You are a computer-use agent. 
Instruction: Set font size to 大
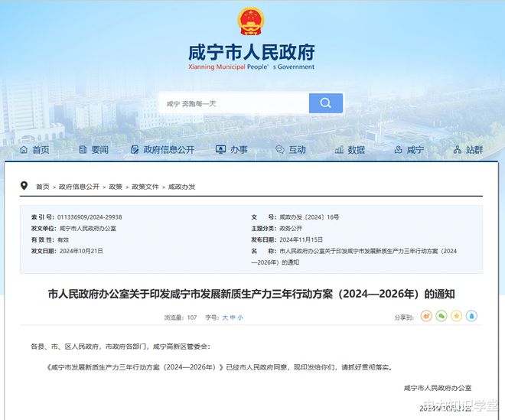point(225,317)
